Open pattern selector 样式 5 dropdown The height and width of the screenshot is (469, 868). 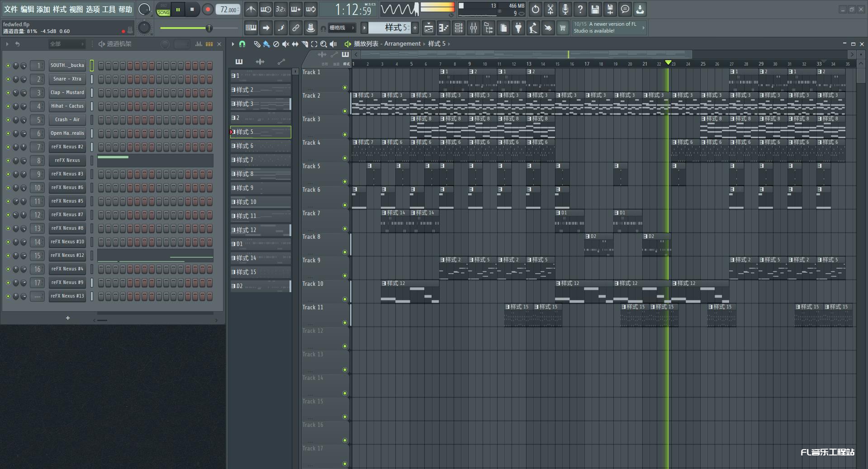389,28
